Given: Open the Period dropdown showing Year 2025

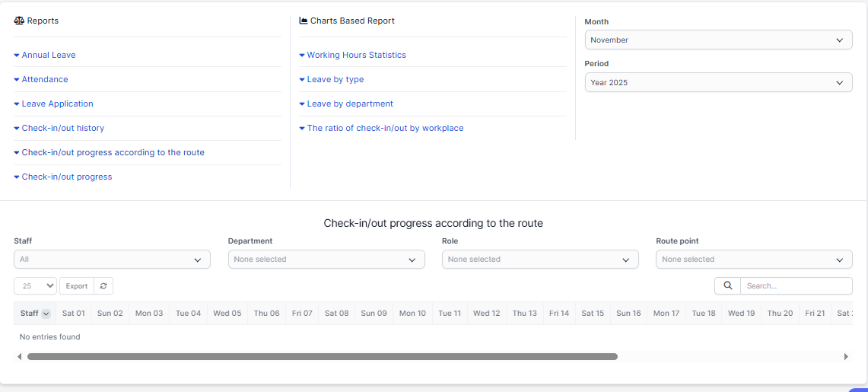Looking at the screenshot, I should click(718, 82).
